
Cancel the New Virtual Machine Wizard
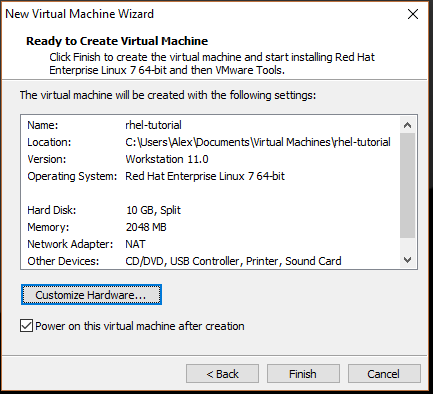pyautogui.click(x=384, y=374)
